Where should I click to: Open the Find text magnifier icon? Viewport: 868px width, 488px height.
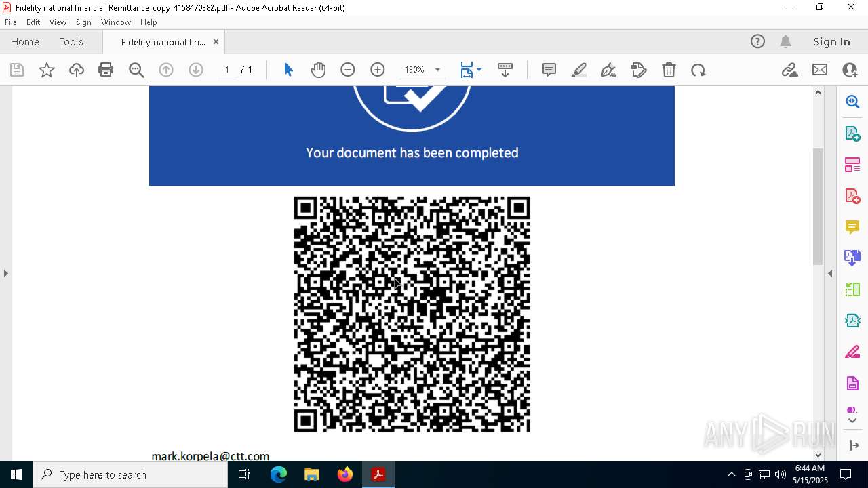pos(136,70)
